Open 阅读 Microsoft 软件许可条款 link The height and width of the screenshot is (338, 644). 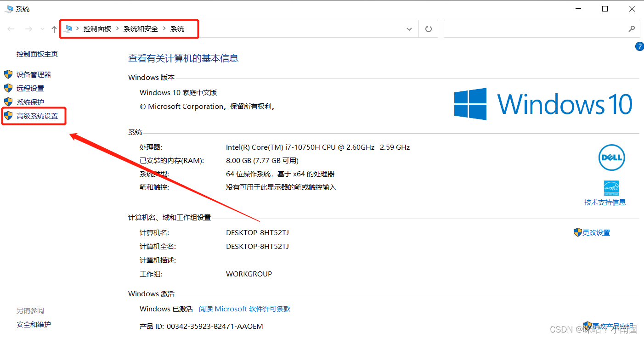[244, 309]
